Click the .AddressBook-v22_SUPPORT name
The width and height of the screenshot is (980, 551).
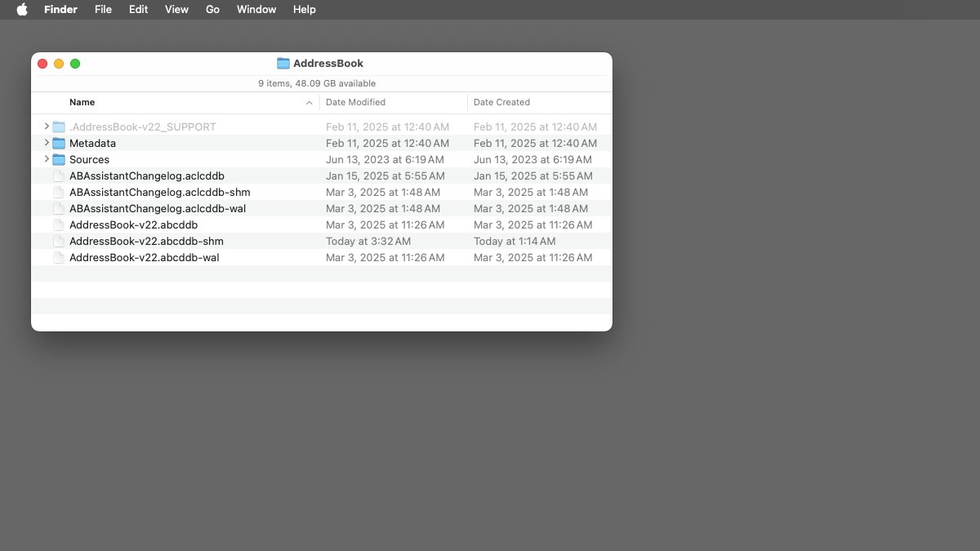point(143,127)
